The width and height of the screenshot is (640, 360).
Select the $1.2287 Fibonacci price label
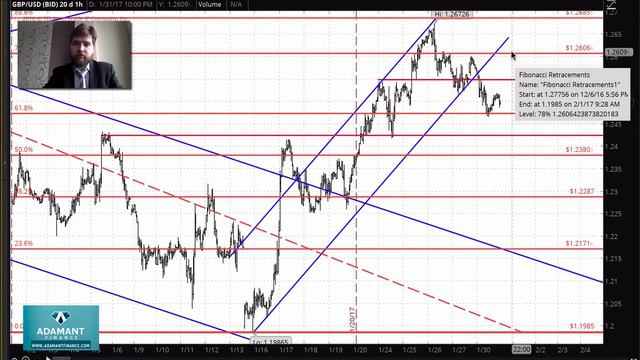[x=582, y=191]
